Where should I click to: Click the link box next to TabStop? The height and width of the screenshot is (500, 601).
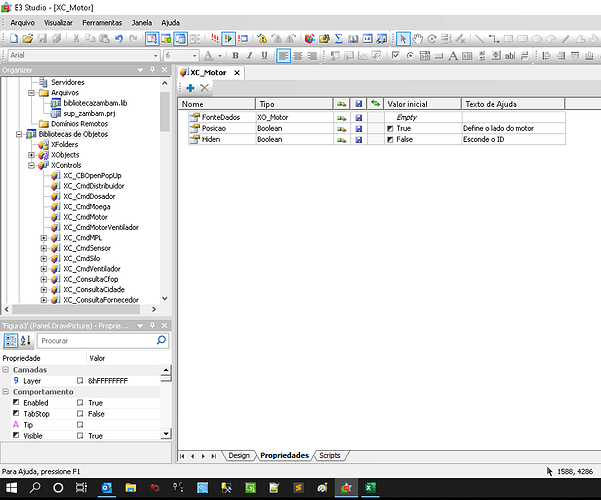point(80,414)
